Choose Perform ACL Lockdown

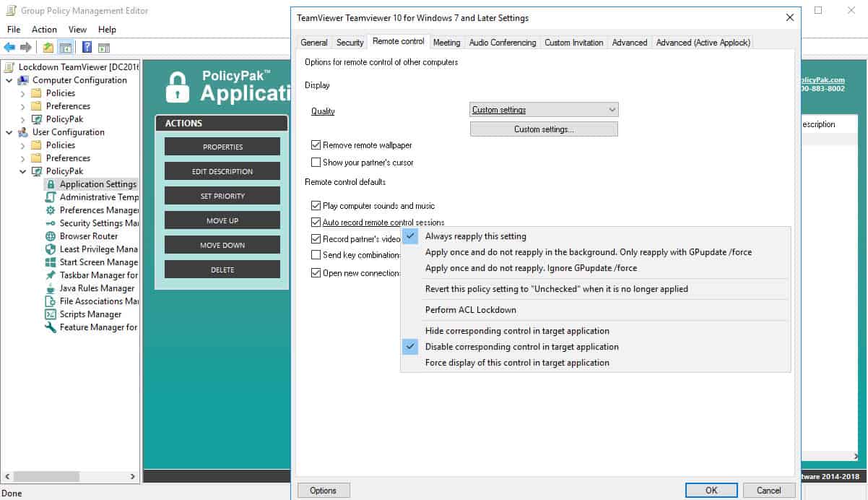pyautogui.click(x=596, y=310)
